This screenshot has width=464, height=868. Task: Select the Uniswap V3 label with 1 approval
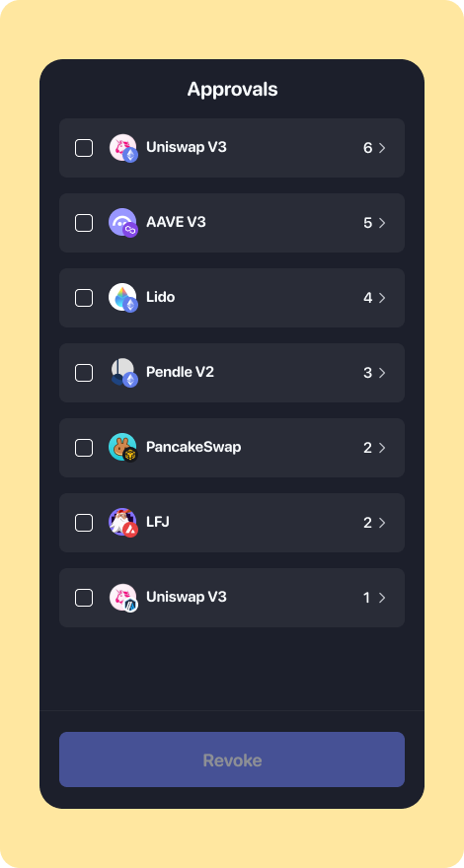187,597
